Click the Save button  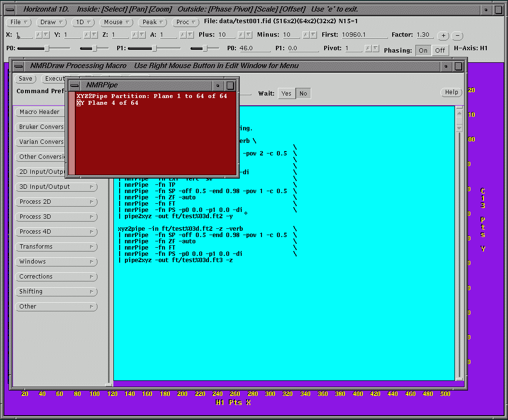(x=25, y=79)
